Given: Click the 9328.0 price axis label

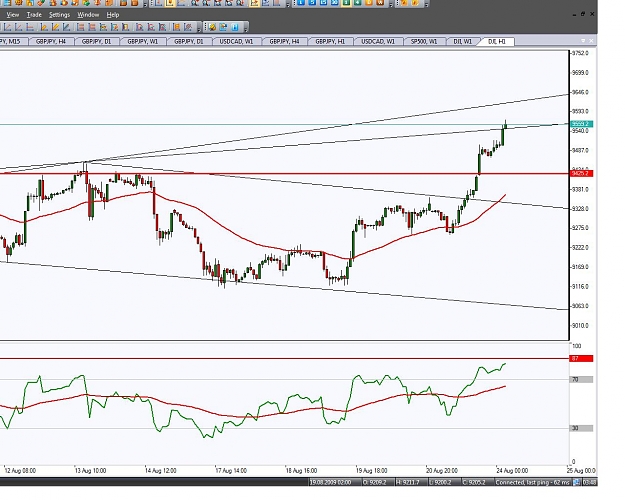Looking at the screenshot, I should click(x=580, y=209).
